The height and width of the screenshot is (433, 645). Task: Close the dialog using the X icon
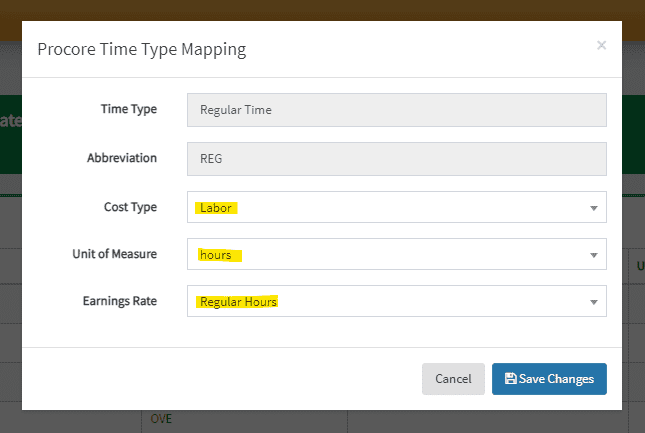click(601, 45)
